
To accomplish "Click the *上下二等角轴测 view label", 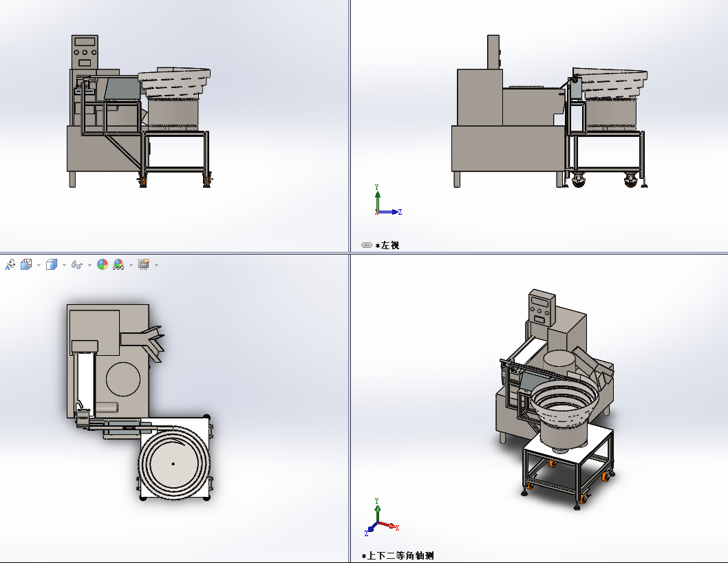I will pyautogui.click(x=398, y=555).
